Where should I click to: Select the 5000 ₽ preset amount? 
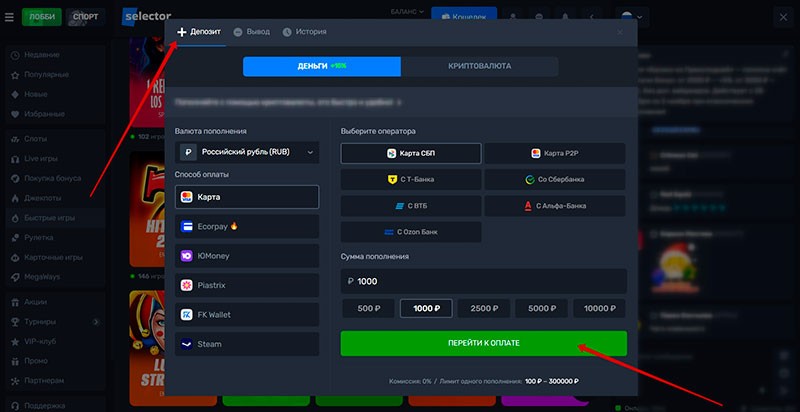click(x=541, y=308)
